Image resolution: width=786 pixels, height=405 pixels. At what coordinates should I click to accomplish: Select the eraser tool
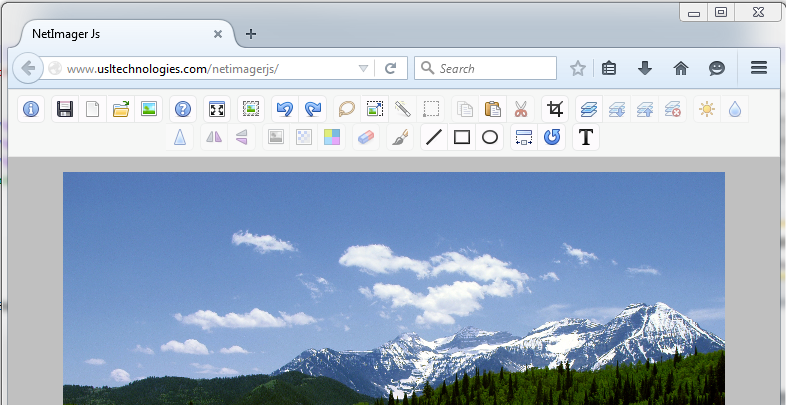(366, 137)
